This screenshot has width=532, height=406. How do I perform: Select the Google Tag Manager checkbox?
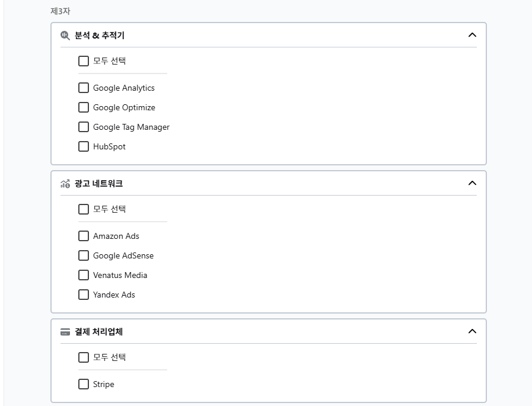(83, 127)
